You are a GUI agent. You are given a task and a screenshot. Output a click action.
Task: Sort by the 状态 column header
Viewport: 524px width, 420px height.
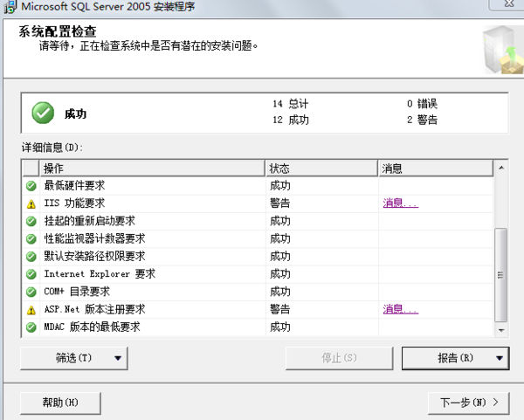coord(321,169)
